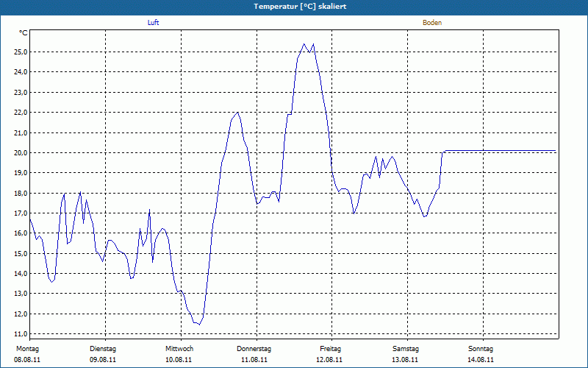This screenshot has width=588, height=368.
Task: Click the 09.08.11 date label
Action: coord(103,360)
